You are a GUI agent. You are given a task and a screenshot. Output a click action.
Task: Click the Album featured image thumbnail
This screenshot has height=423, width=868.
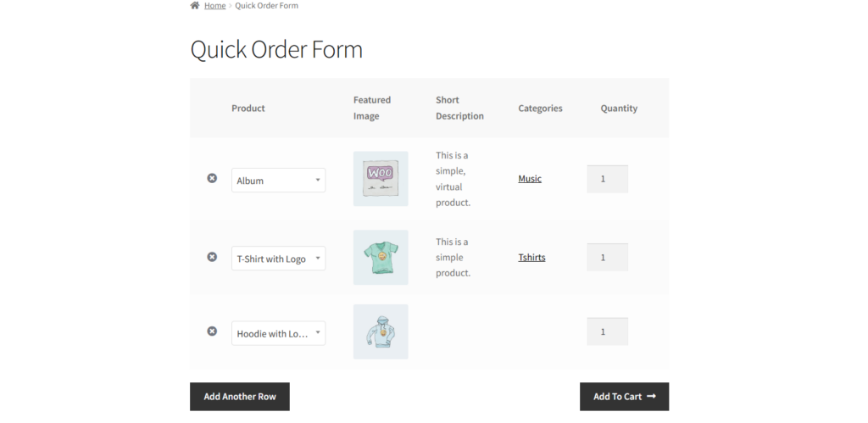point(381,179)
